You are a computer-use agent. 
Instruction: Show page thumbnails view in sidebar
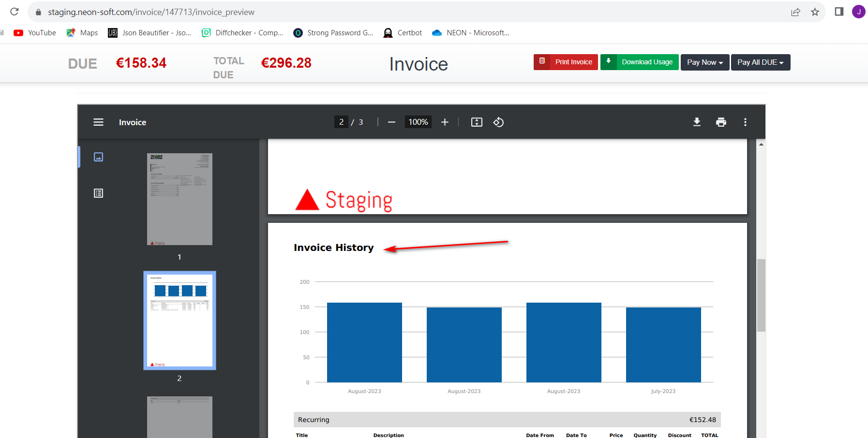[x=98, y=157]
